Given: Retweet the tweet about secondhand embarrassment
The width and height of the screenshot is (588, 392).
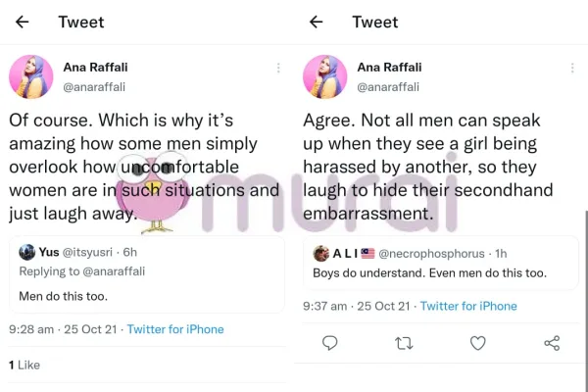Looking at the screenshot, I should pos(404,343).
